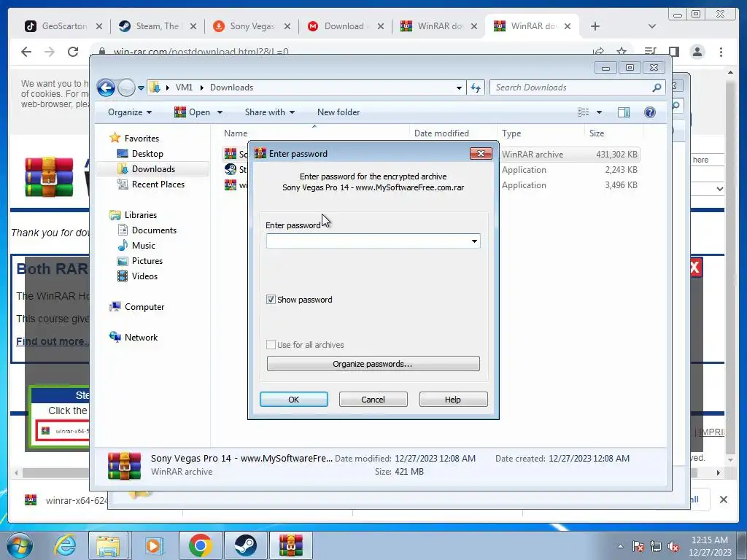Open Pictures library

pos(147,261)
